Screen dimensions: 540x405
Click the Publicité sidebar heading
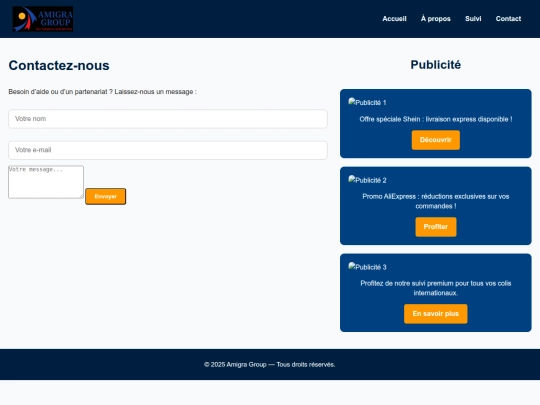point(436,65)
